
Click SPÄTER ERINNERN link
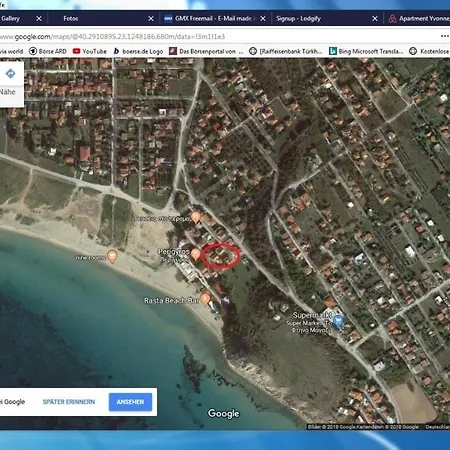click(69, 402)
